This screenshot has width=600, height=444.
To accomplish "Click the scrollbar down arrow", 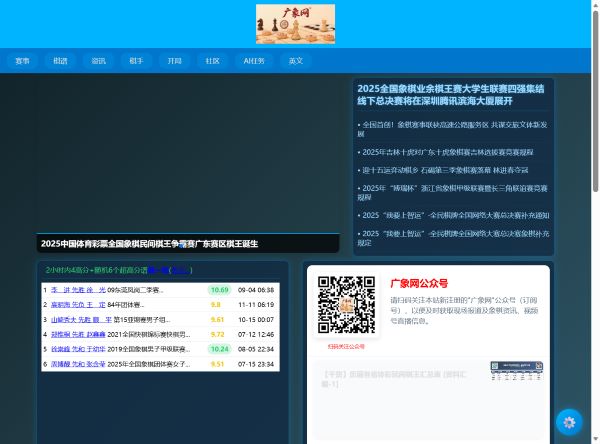I will (x=596, y=440).
